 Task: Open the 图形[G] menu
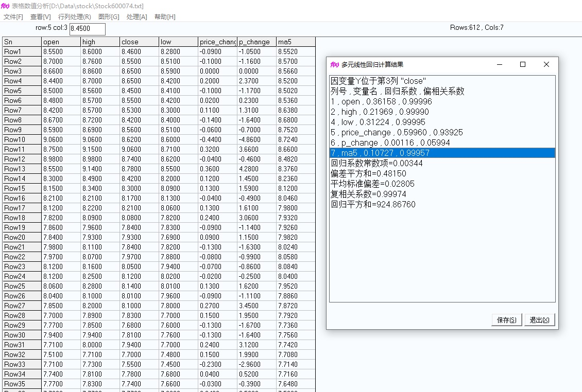[x=109, y=16]
